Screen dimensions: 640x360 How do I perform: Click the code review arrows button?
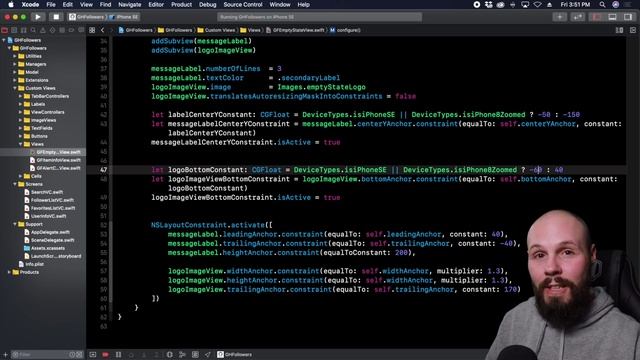coord(578,17)
